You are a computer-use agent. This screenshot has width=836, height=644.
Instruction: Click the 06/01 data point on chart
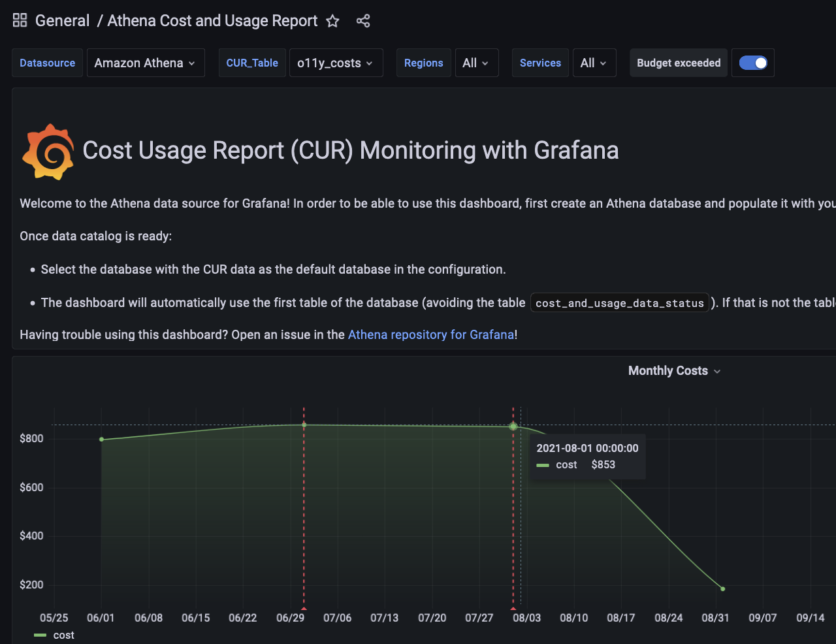click(x=101, y=440)
